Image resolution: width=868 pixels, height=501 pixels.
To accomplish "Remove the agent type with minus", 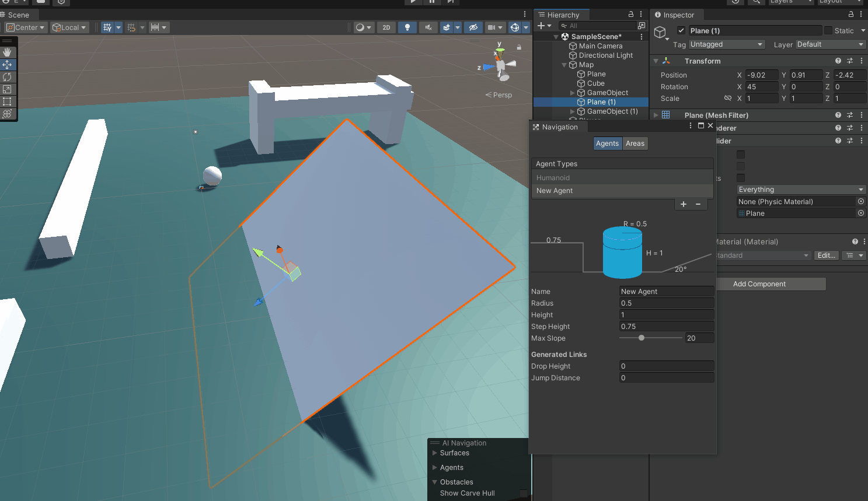I will point(698,204).
